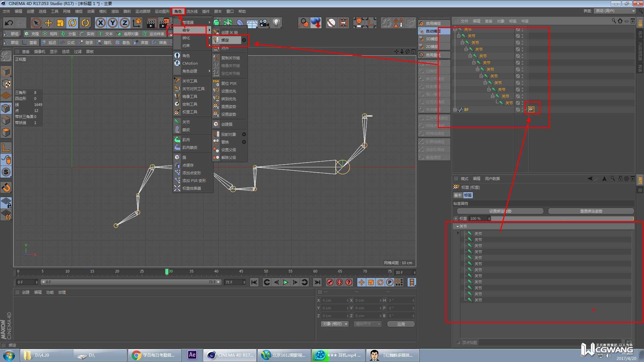Open the 流水线 menu

click(x=192, y=11)
